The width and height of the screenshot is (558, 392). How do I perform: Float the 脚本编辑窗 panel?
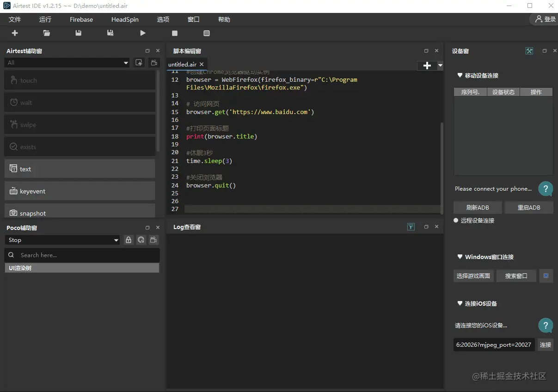coord(426,51)
